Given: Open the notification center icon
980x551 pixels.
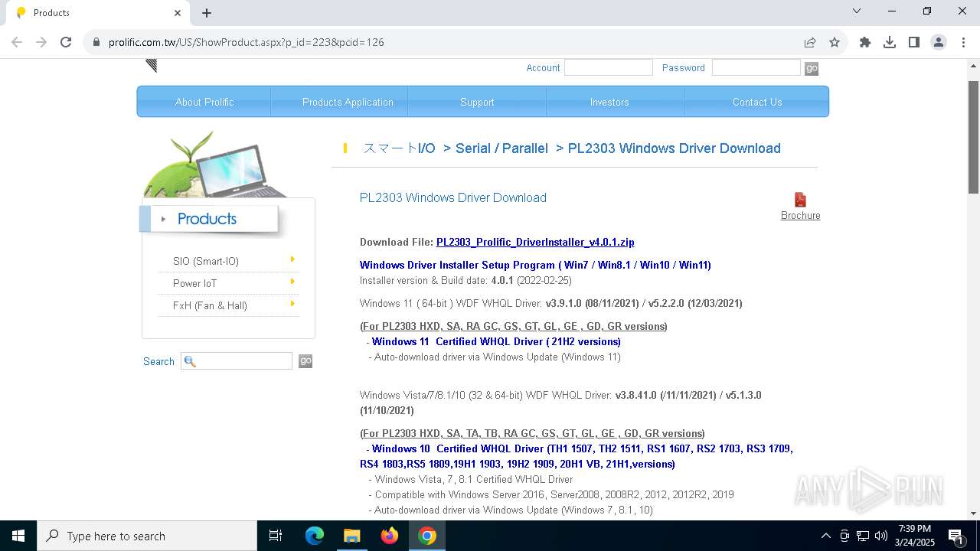Looking at the screenshot, I should pos(955,536).
